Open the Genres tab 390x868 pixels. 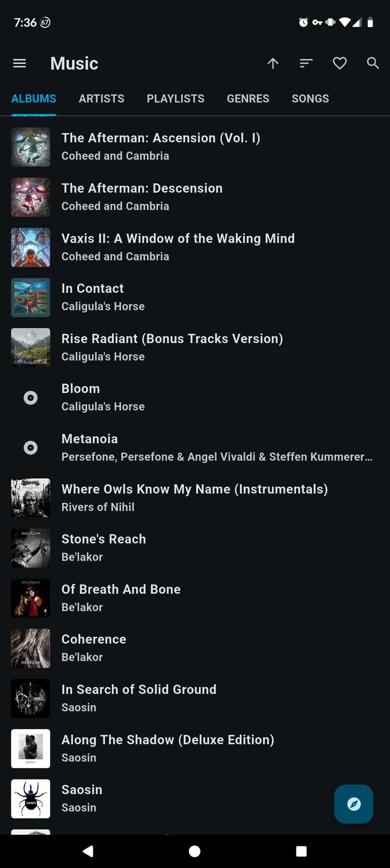(x=248, y=99)
